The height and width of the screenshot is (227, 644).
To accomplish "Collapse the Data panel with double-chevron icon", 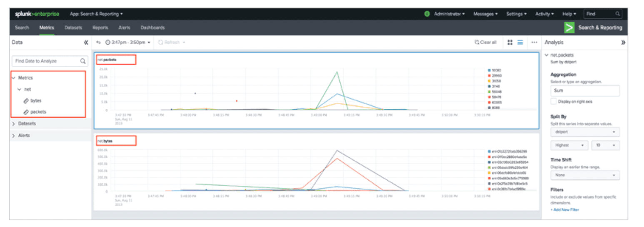I will coord(86,43).
